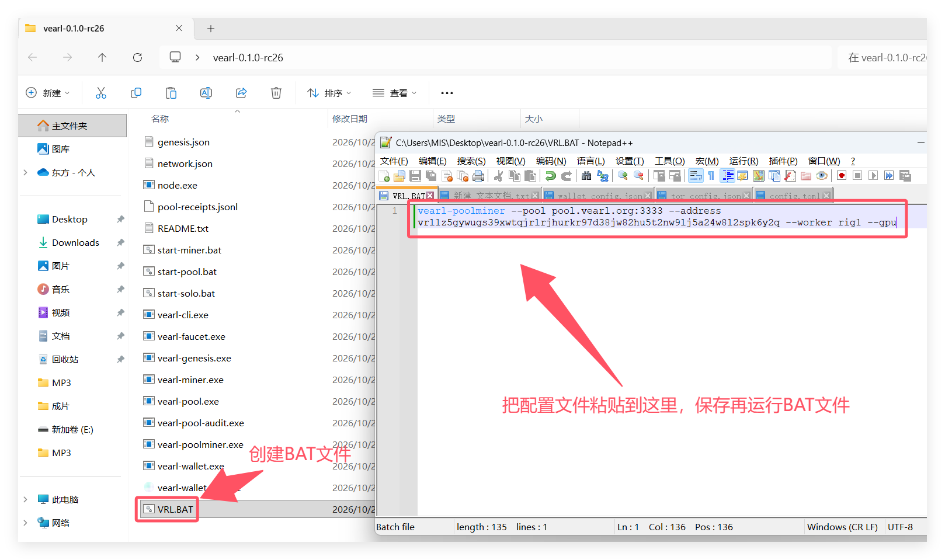Toggle Show all characters pilcrow icon
945x560 pixels.
[x=711, y=176]
